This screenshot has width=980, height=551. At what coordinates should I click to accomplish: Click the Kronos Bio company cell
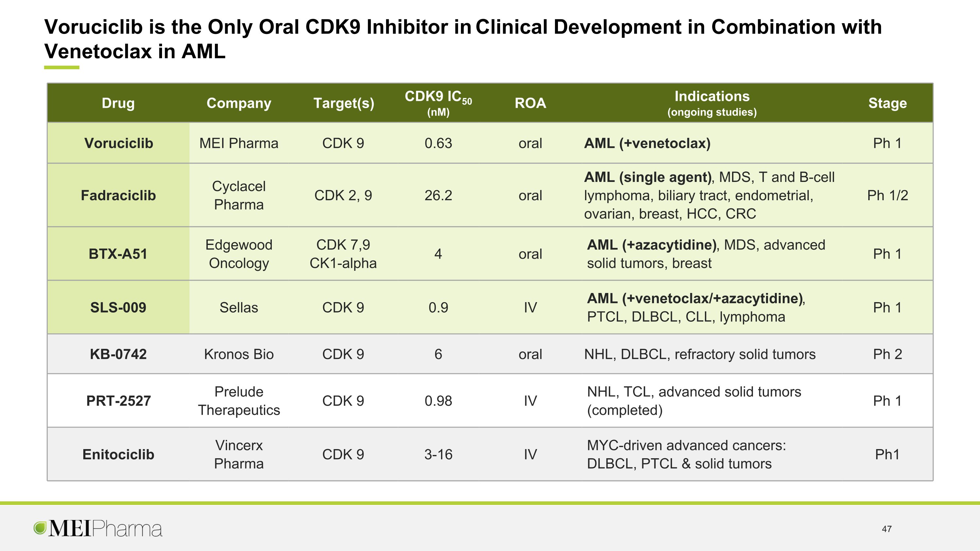[239, 354]
